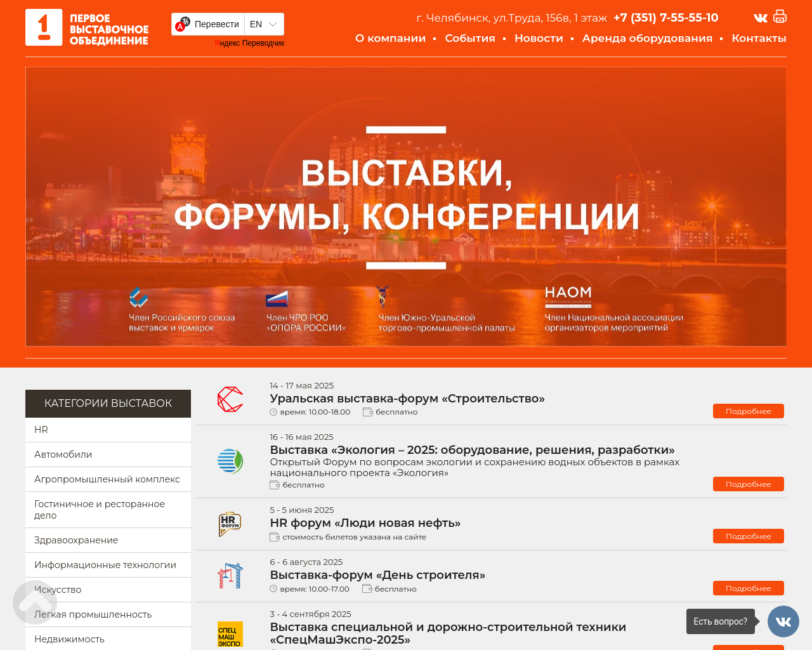This screenshot has height=650, width=812.
Task: Click Подробнее for the Строительство exhibition
Action: pos(749,411)
